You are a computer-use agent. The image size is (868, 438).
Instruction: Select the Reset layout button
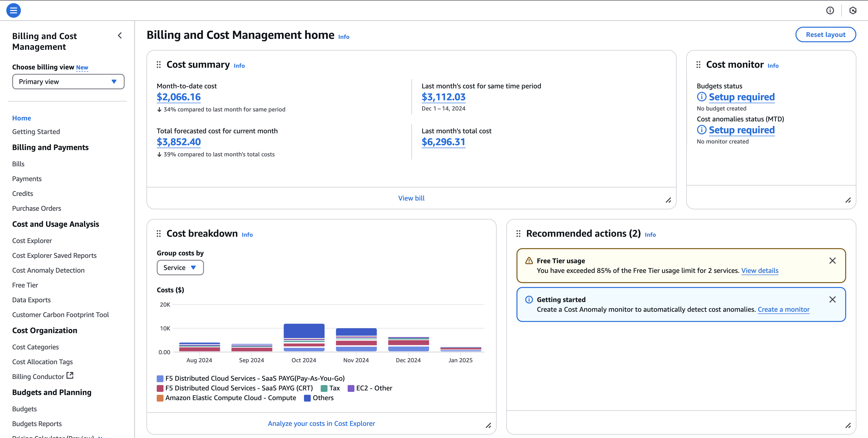click(x=826, y=34)
